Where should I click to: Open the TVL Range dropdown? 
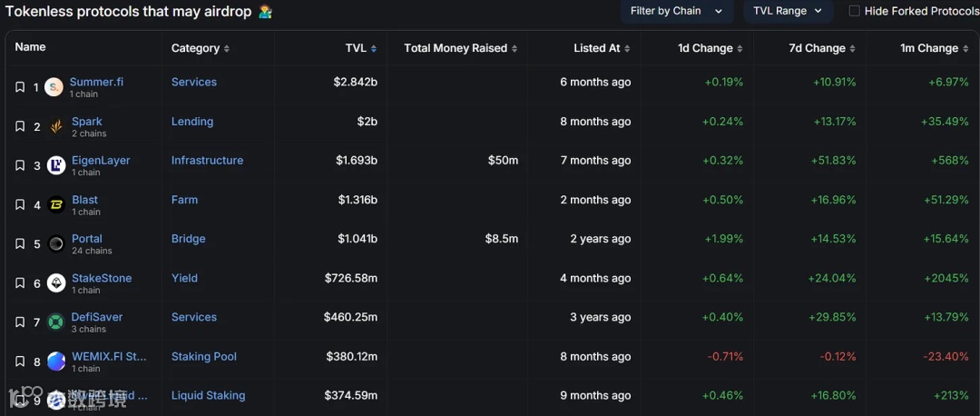[788, 11]
